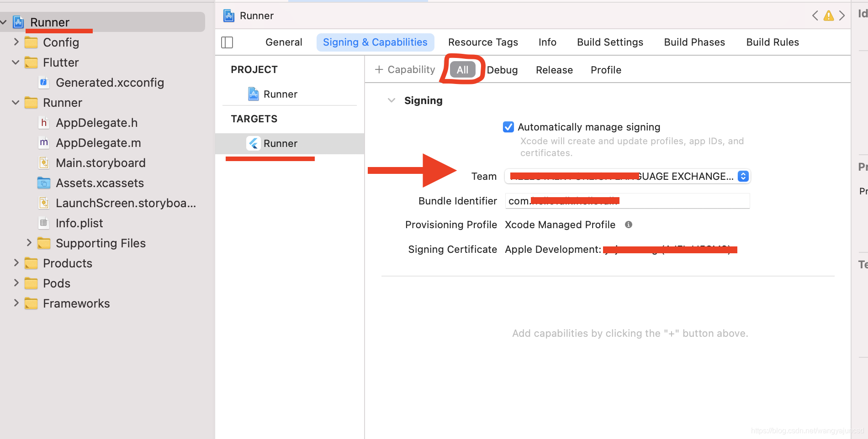Collapse the Flutter folder
The width and height of the screenshot is (868, 439).
(x=16, y=63)
